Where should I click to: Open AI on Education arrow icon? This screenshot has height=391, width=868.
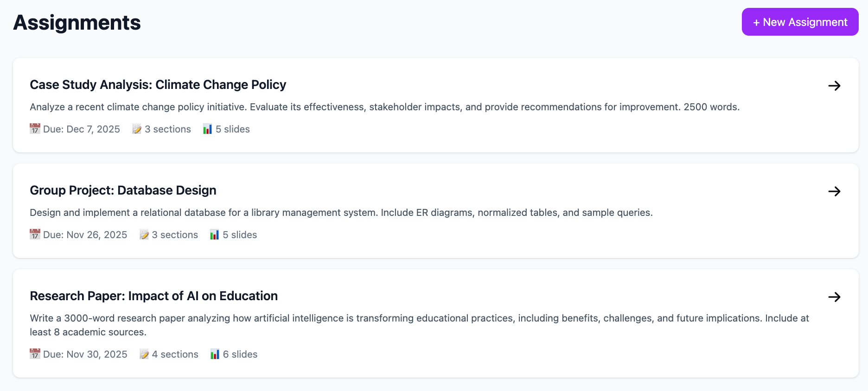[x=834, y=297]
